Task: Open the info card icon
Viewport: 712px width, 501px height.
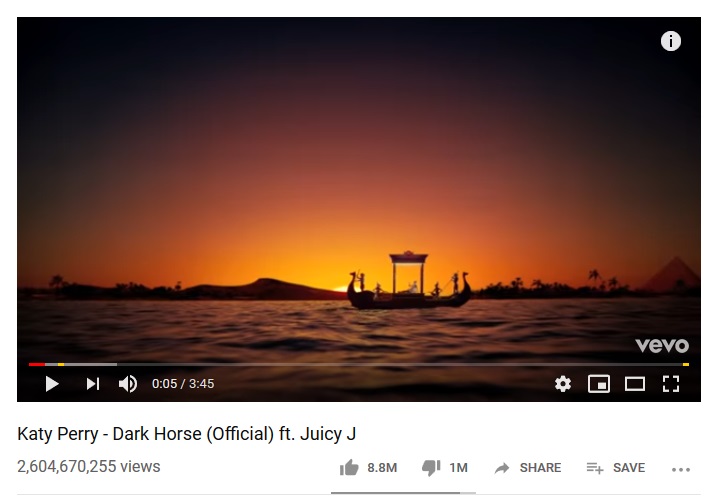Action: [x=671, y=41]
